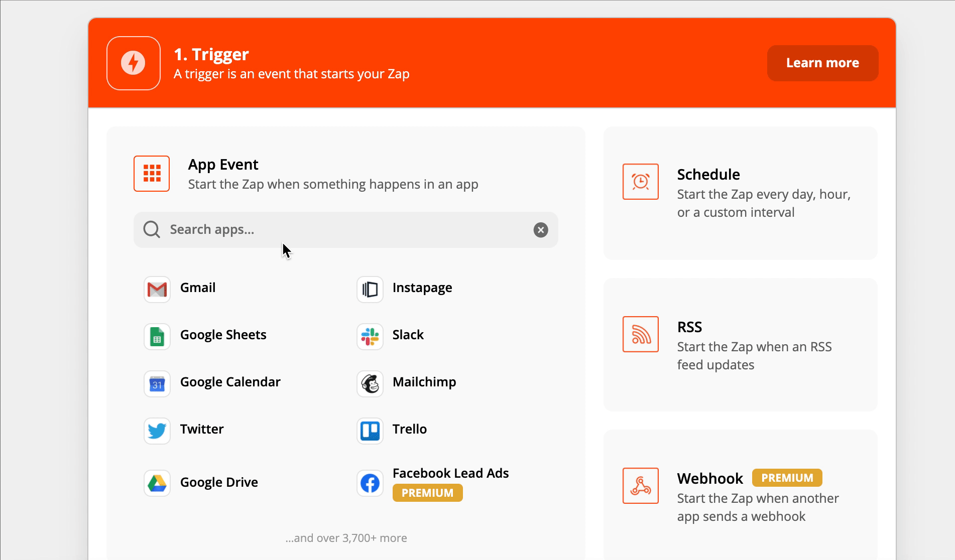
Task: Select the Instapage icon
Action: click(370, 290)
